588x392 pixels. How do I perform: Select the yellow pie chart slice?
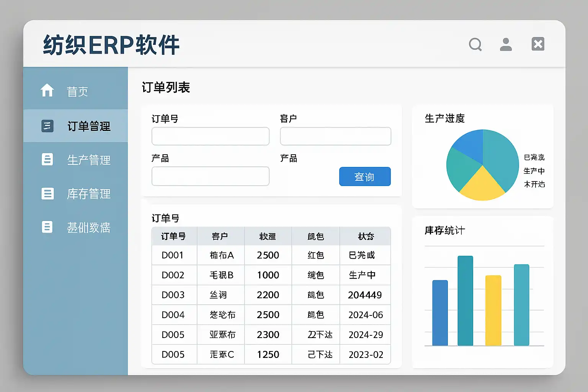pyautogui.click(x=482, y=186)
